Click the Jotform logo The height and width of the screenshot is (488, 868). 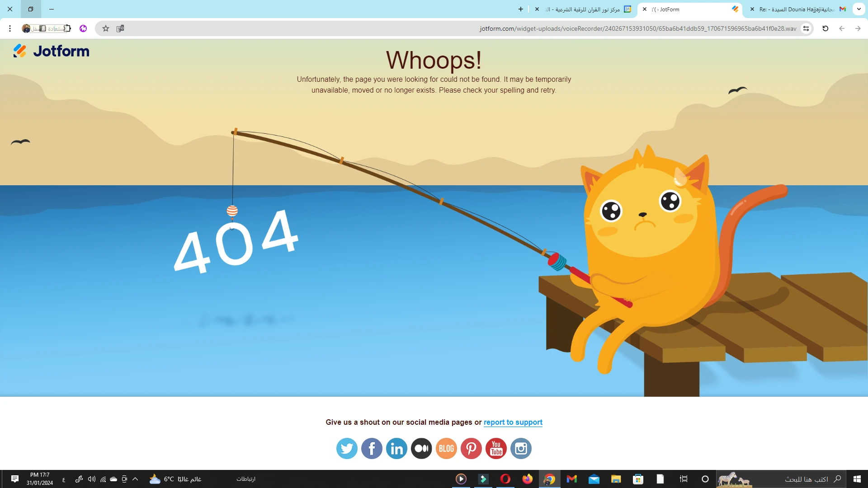pos(51,51)
